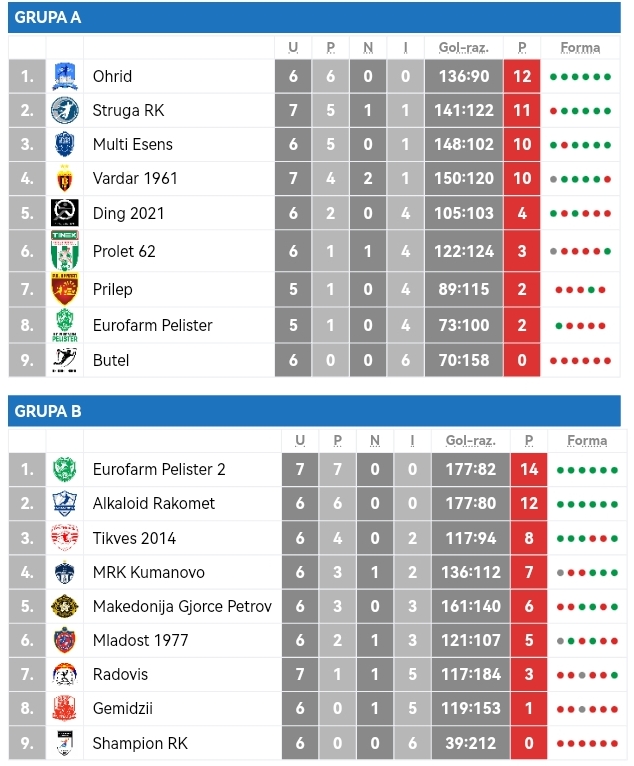Click the GRUPA B header tab

click(48, 411)
